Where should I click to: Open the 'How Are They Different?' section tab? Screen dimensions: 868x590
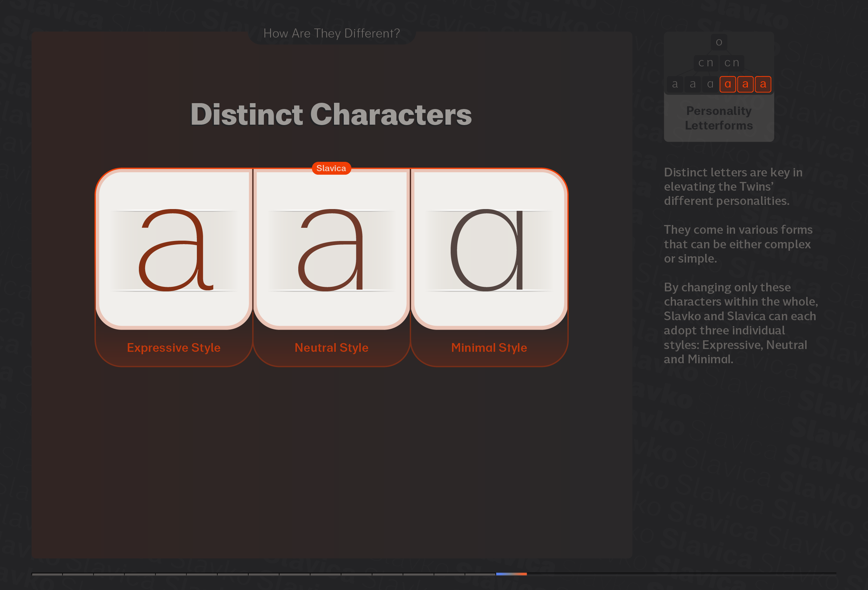[x=332, y=34]
